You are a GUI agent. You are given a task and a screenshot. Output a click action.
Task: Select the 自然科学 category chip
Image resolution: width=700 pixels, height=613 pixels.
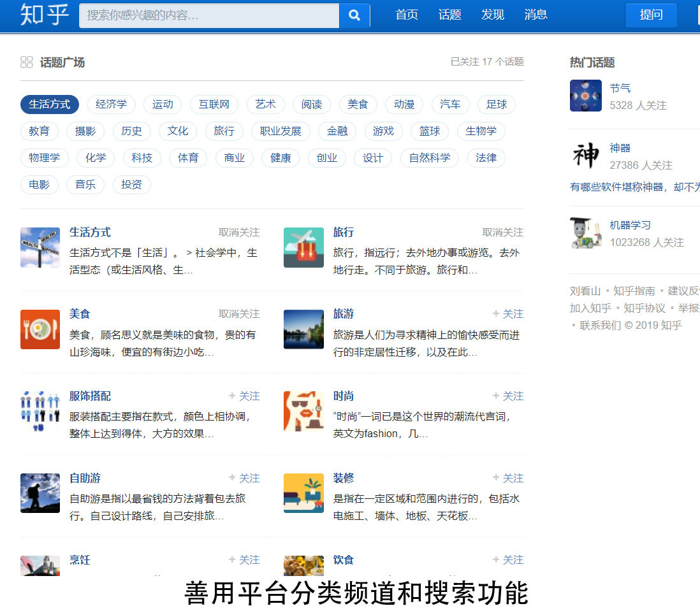pos(429,158)
